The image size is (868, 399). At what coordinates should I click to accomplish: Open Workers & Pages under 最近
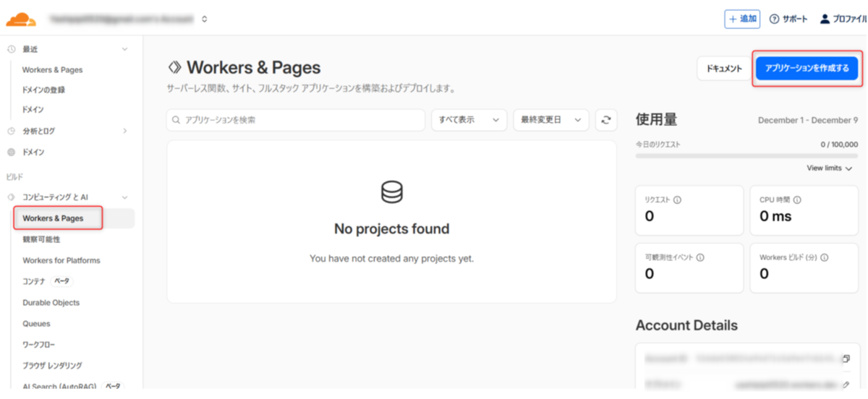click(52, 70)
